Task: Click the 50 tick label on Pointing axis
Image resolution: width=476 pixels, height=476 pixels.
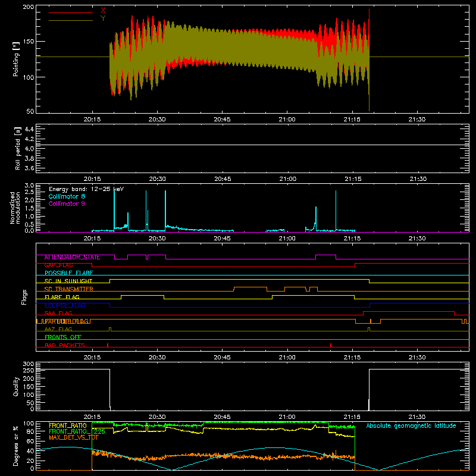Action: (30, 111)
